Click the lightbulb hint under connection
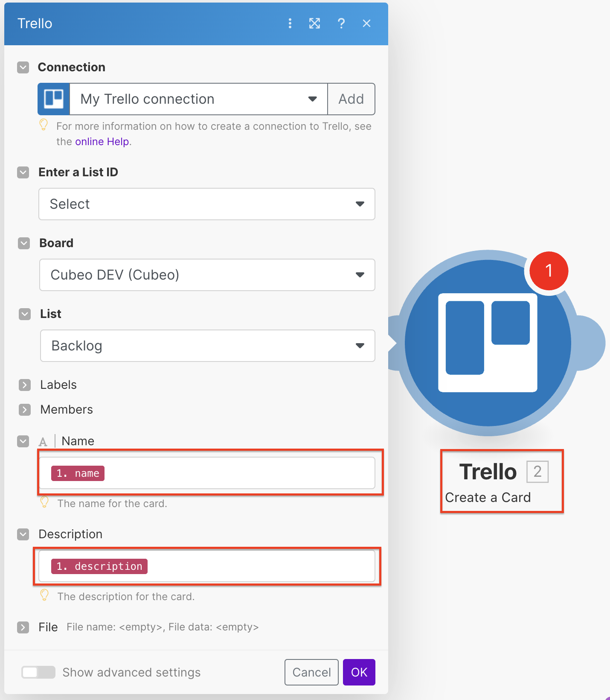This screenshot has width=610, height=700. [44, 125]
